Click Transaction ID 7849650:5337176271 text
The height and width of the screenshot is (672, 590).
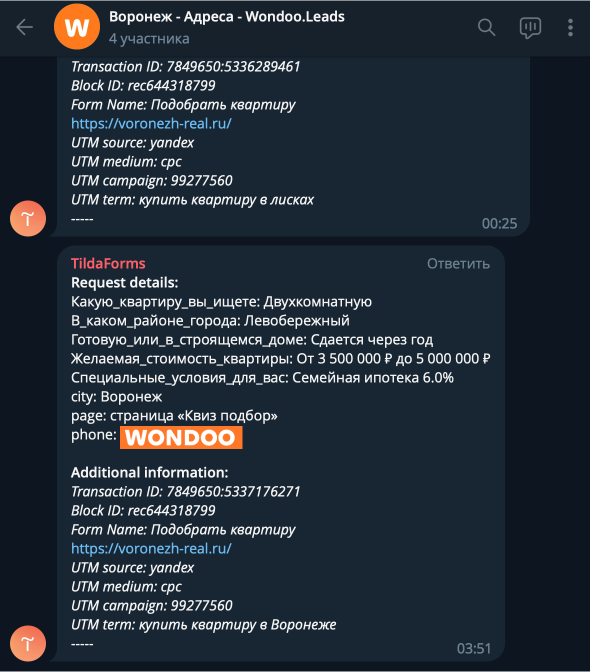point(186,491)
